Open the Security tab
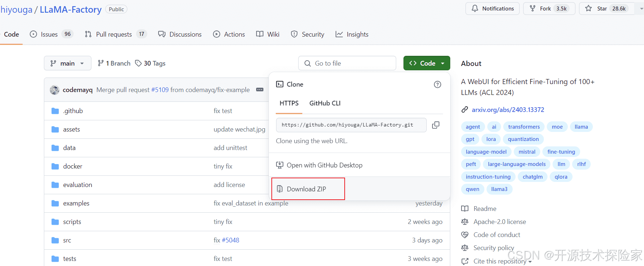This screenshot has width=644, height=266. pyautogui.click(x=308, y=34)
